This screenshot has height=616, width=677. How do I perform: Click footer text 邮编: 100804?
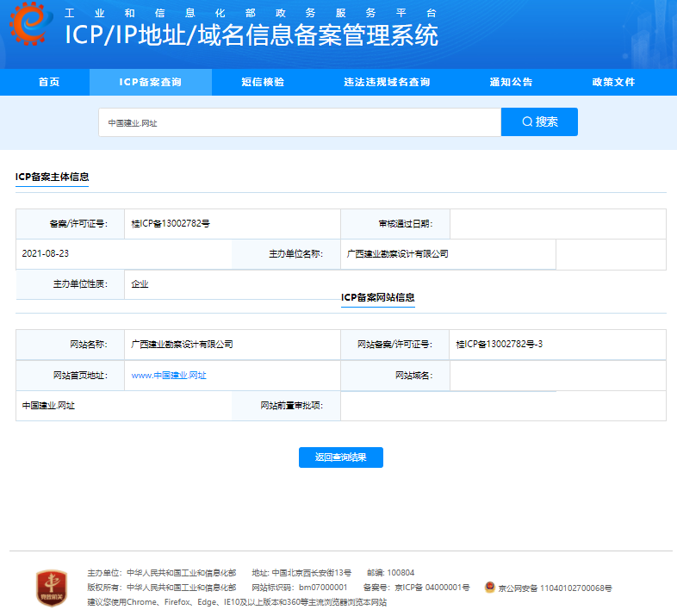[390, 572]
